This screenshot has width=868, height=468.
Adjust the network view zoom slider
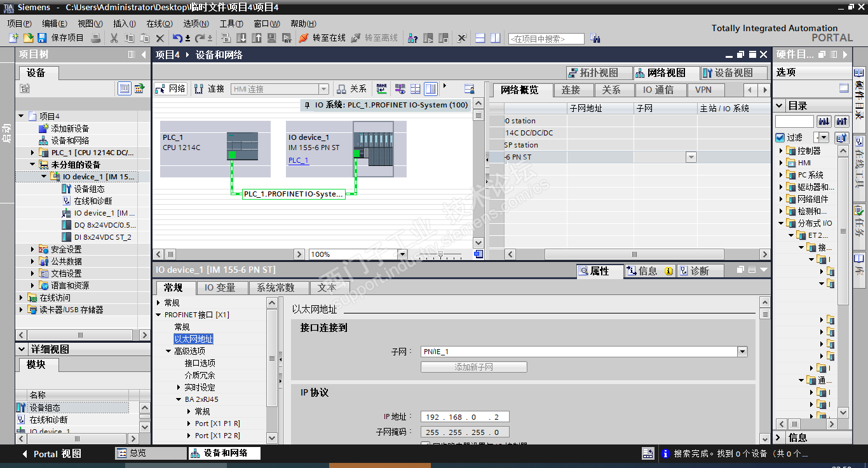pos(441,254)
